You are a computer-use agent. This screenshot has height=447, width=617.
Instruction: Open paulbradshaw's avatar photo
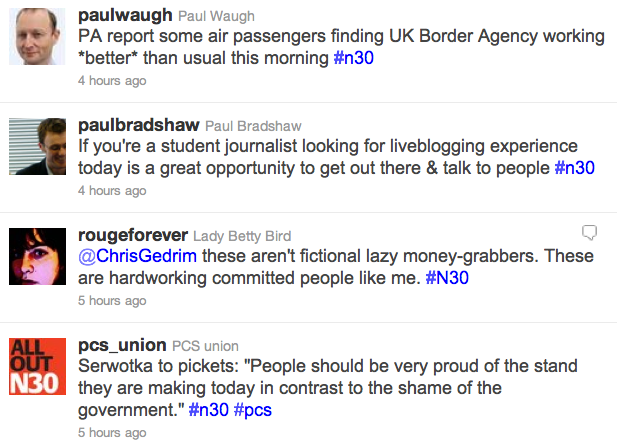(38, 146)
